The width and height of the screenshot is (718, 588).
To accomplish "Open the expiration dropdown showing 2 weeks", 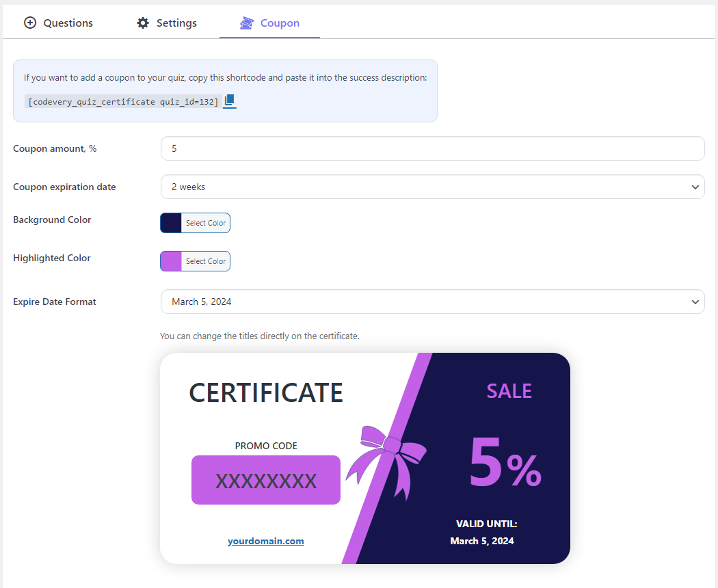I will click(432, 186).
